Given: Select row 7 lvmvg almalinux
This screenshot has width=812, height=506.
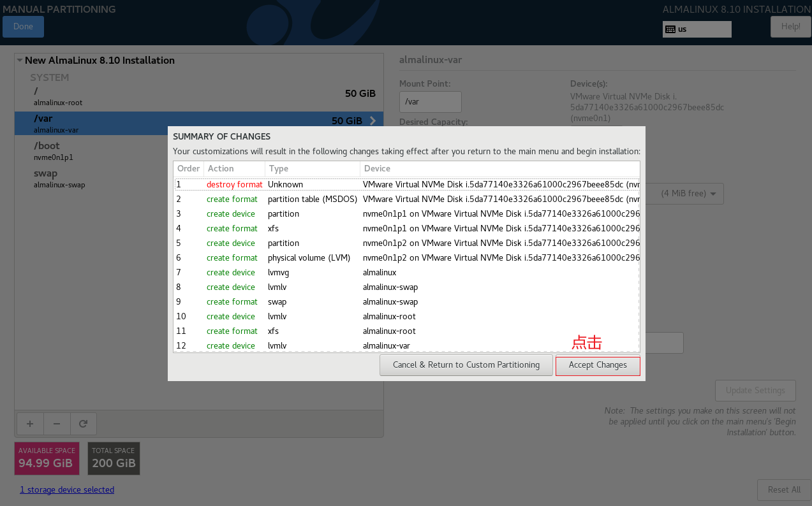Looking at the screenshot, I should click(x=407, y=272).
